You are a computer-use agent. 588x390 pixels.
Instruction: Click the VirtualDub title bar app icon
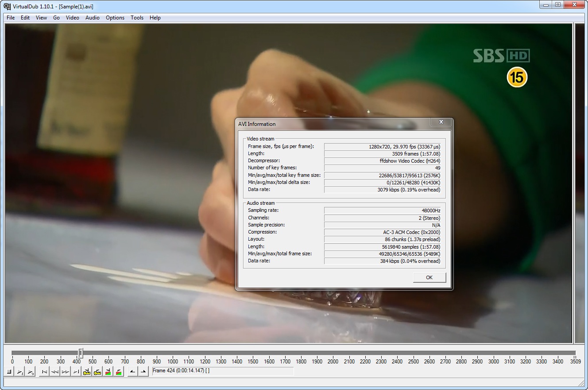point(7,6)
